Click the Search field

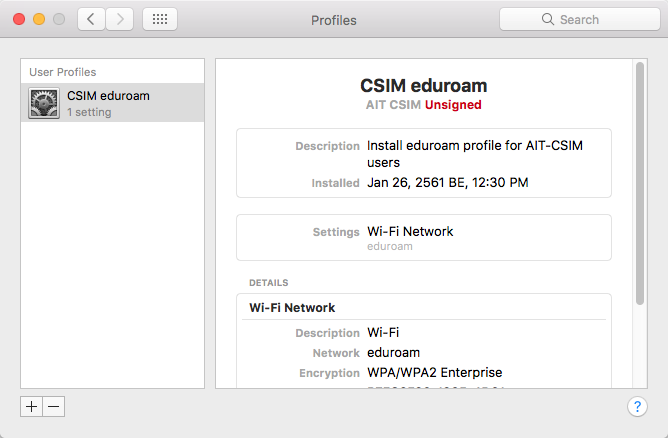pyautogui.click(x=580, y=19)
